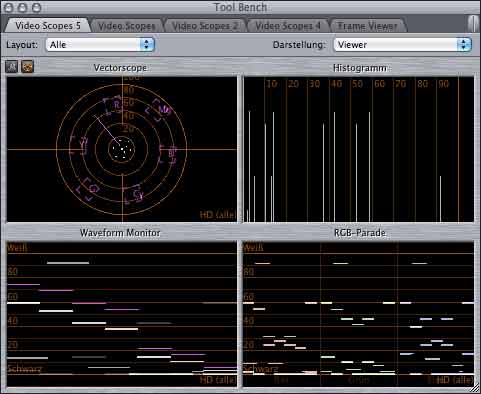The height and width of the screenshot is (394, 481).
Task: Click the R target in the Vectorscope
Action: pos(113,106)
